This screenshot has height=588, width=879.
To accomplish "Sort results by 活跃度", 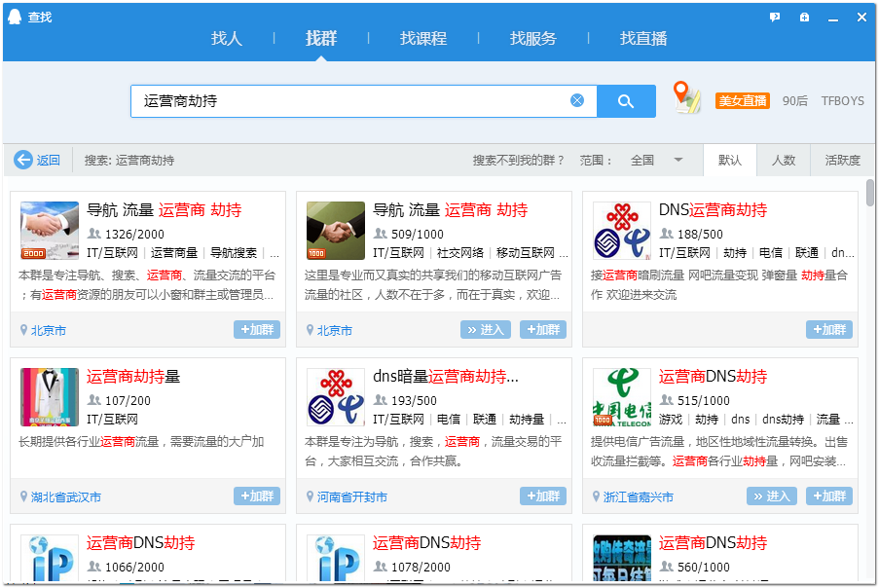I will (842, 161).
